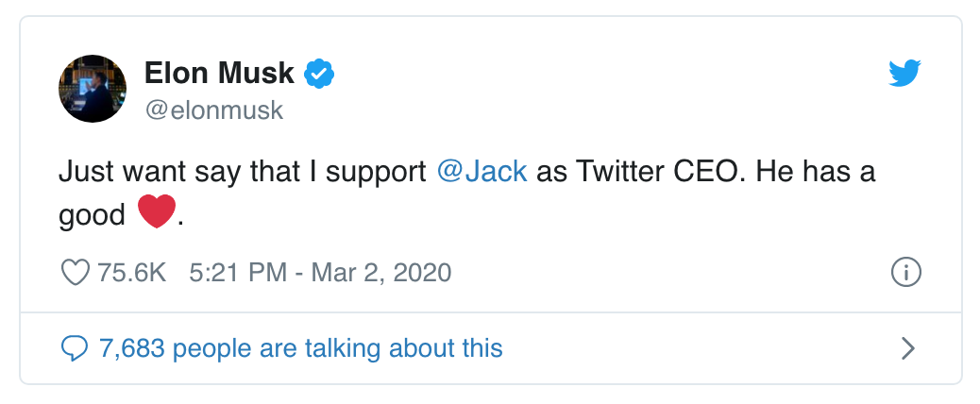Open the 5:21 PM timestamp

tap(238, 273)
